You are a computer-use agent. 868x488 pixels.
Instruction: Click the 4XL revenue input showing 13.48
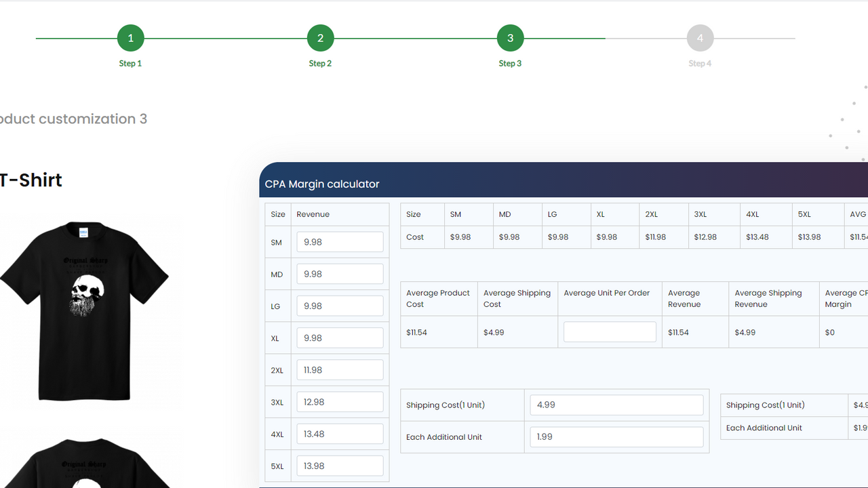point(340,433)
